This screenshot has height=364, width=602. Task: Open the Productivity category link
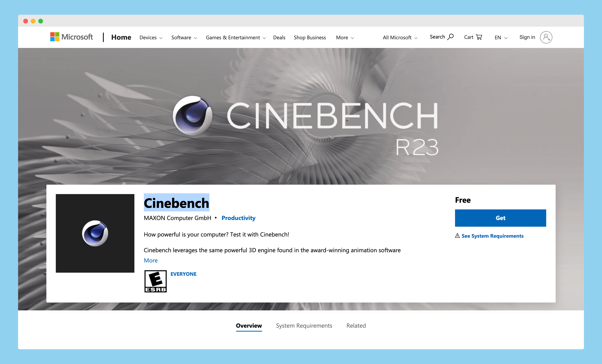pos(239,218)
